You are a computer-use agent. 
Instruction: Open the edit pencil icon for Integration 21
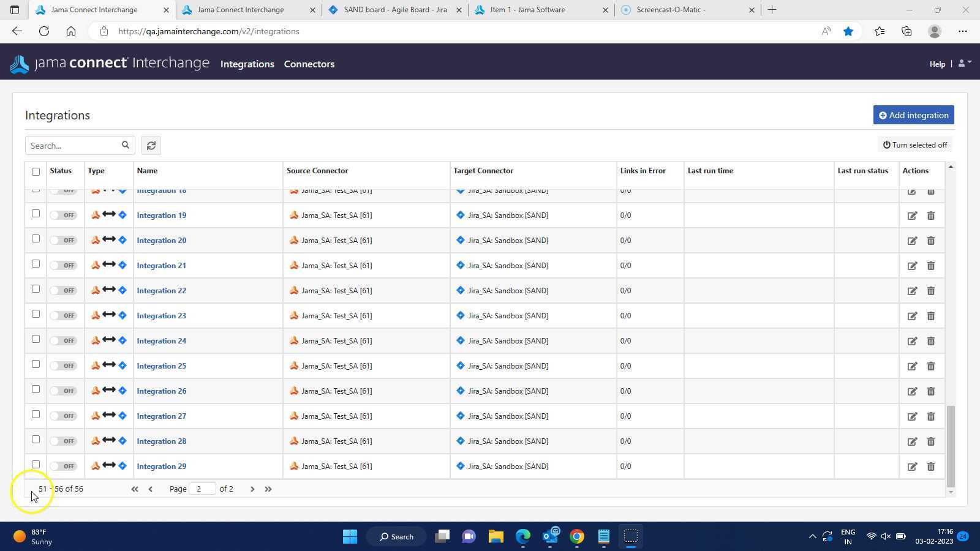[912, 266]
